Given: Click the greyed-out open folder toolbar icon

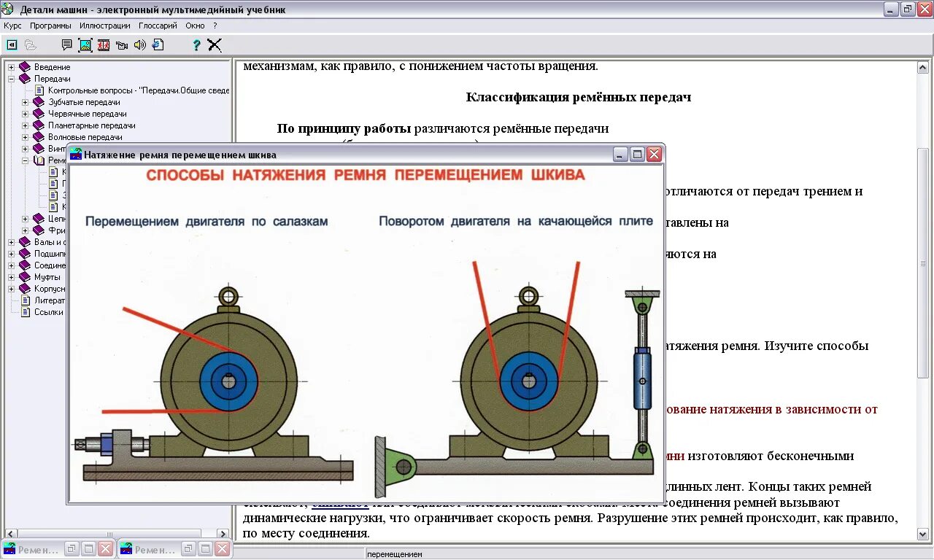Looking at the screenshot, I should 30,45.
